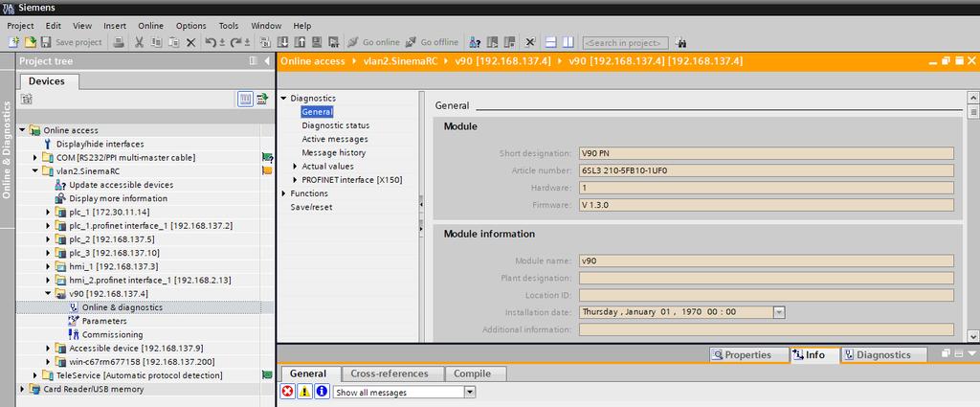The height and width of the screenshot is (407, 980).
Task: Select Message history in navigation
Action: (334, 152)
